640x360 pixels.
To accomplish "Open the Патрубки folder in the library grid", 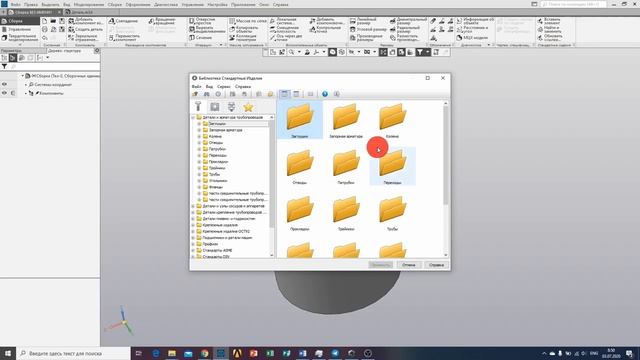I will tap(346, 166).
